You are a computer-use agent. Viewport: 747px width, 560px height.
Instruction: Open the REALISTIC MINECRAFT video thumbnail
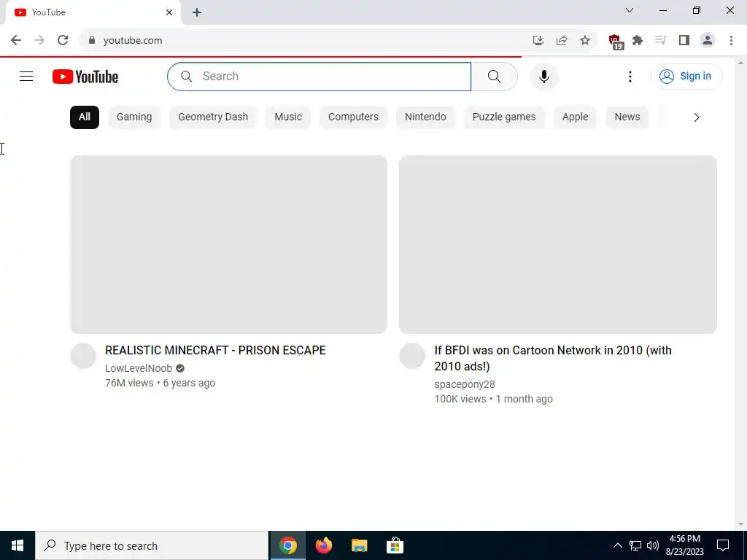[x=228, y=244]
